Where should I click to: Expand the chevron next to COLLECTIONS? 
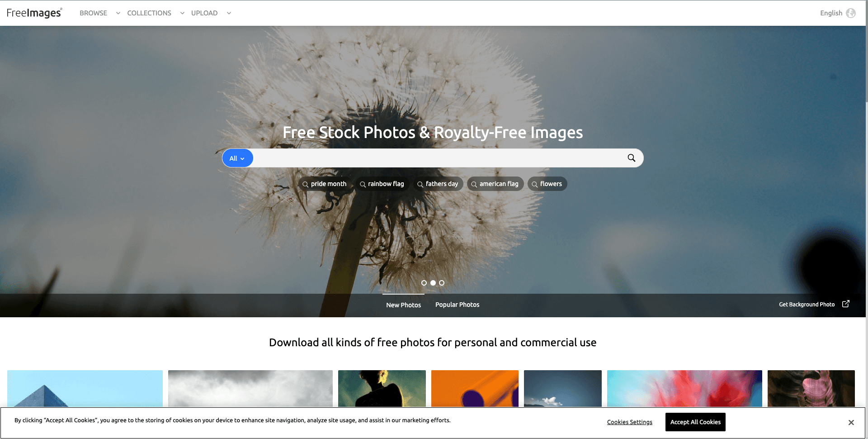tap(182, 13)
